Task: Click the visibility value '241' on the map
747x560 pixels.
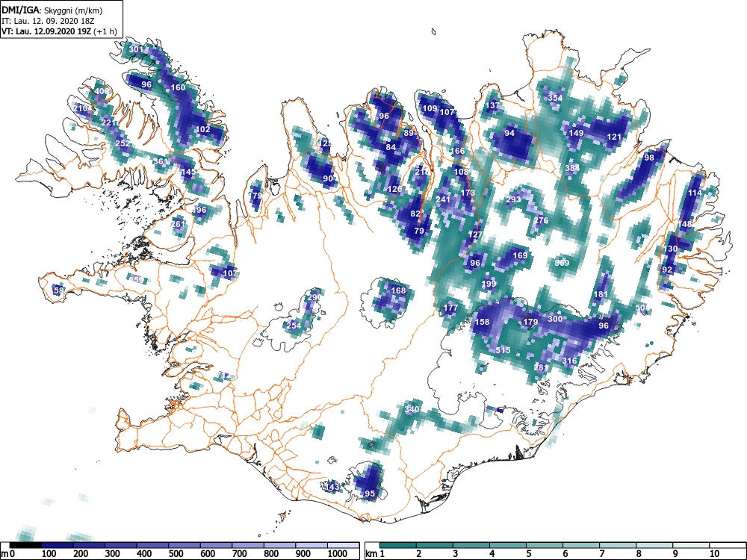Action: point(443,199)
